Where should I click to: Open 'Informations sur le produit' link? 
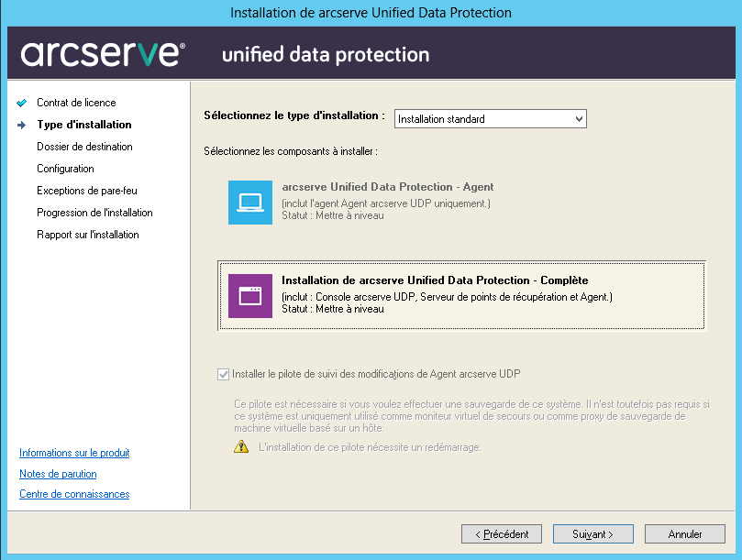coord(74,453)
